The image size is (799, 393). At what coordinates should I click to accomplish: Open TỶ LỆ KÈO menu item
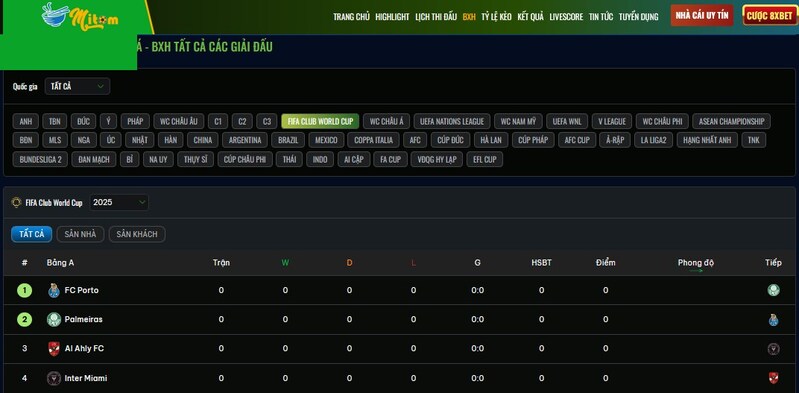[x=496, y=16]
